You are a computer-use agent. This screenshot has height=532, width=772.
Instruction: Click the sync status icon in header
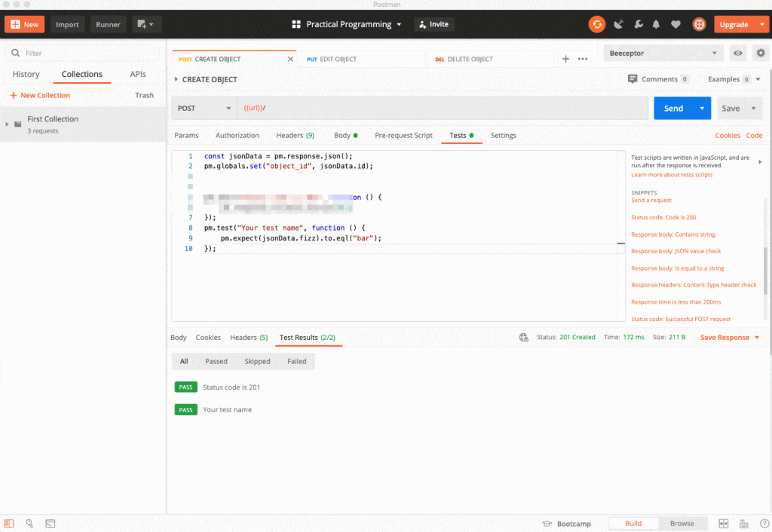click(x=596, y=24)
